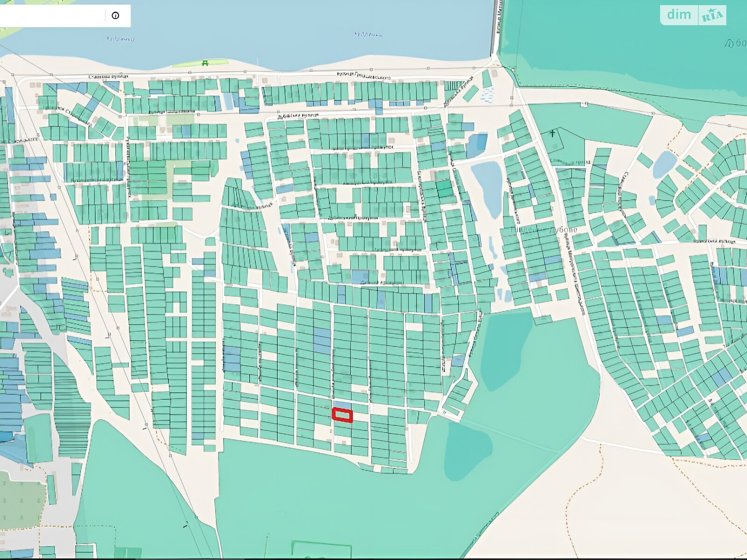
Task: Click the rounded teal lake south of parcels
Action: 467,450
